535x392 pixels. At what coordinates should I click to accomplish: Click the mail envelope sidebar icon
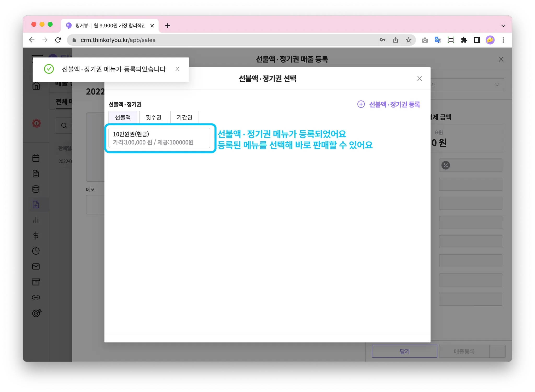click(x=36, y=266)
